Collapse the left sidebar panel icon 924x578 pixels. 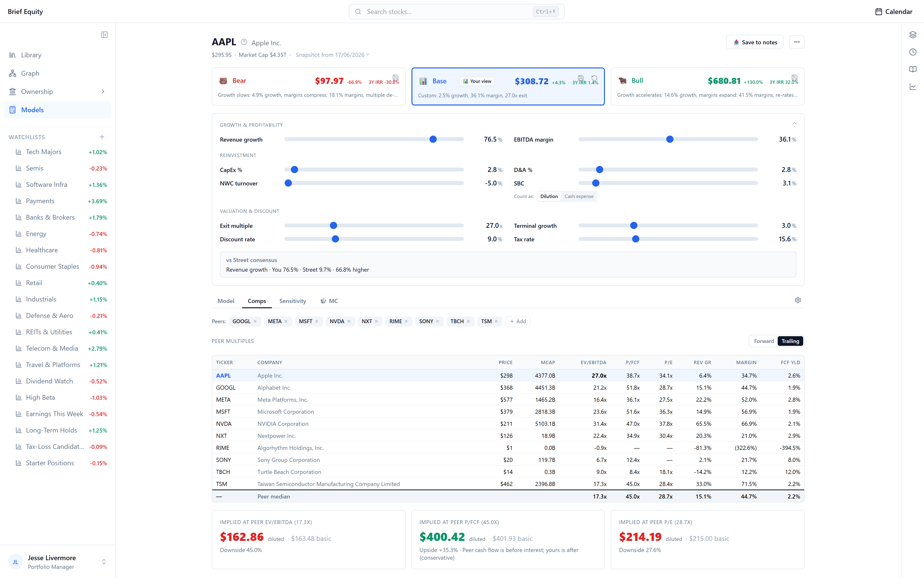coord(104,35)
